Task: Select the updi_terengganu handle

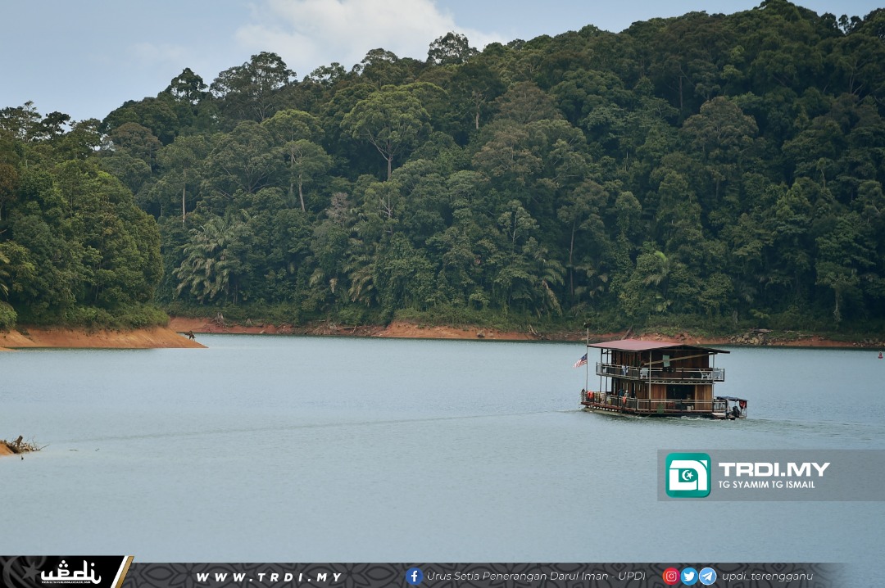Action: pyautogui.click(x=767, y=576)
